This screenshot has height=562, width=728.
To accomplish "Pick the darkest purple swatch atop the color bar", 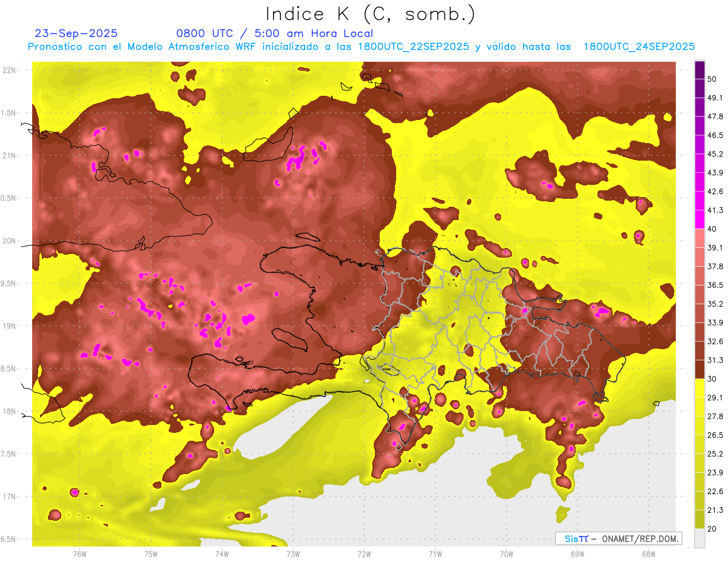I will [x=699, y=70].
